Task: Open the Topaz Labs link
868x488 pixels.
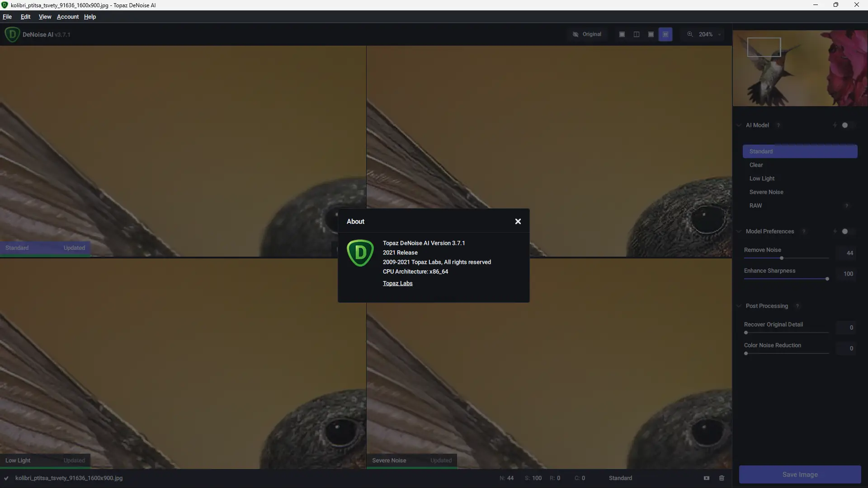Action: (397, 283)
